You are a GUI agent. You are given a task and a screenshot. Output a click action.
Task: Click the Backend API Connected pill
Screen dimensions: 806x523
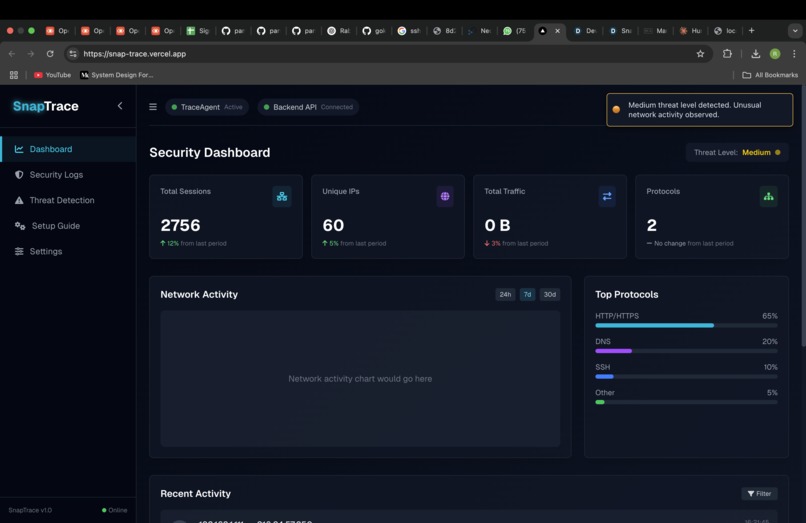(308, 107)
